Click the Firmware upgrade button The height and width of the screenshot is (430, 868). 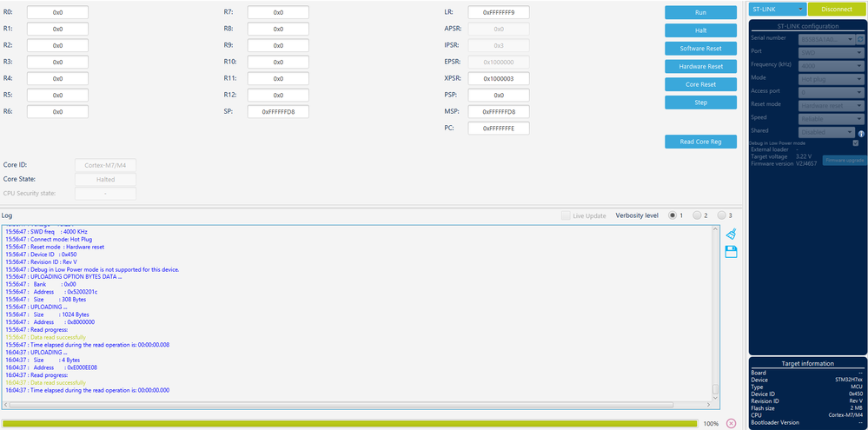pyautogui.click(x=844, y=160)
